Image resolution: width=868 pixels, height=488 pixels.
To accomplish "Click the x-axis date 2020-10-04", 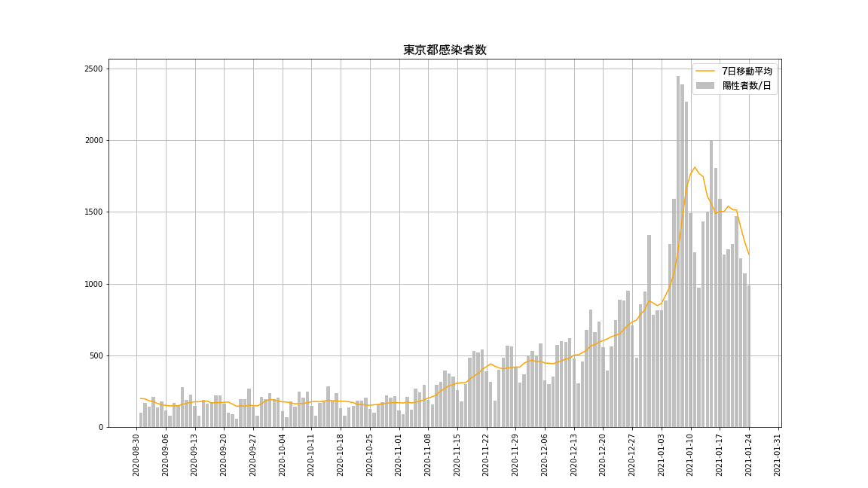I will tap(283, 455).
